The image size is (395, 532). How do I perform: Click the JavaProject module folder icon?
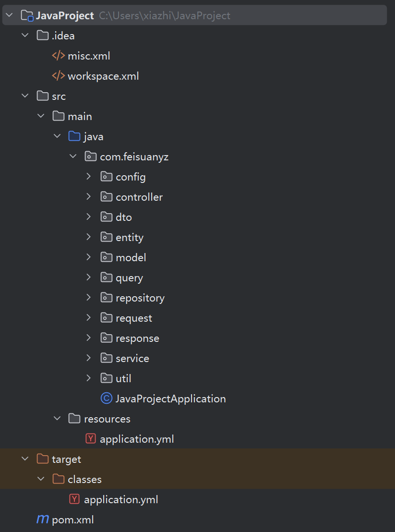click(x=27, y=16)
